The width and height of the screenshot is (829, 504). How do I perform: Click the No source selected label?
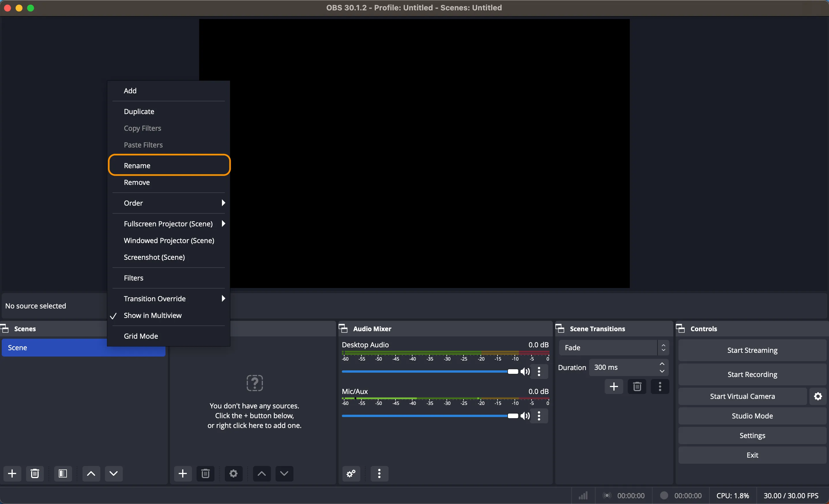click(x=36, y=306)
